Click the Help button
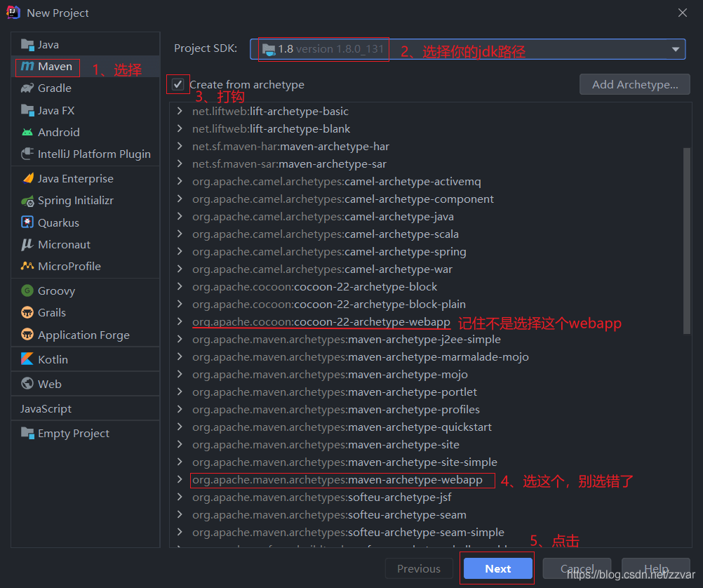The height and width of the screenshot is (588, 703). click(655, 568)
